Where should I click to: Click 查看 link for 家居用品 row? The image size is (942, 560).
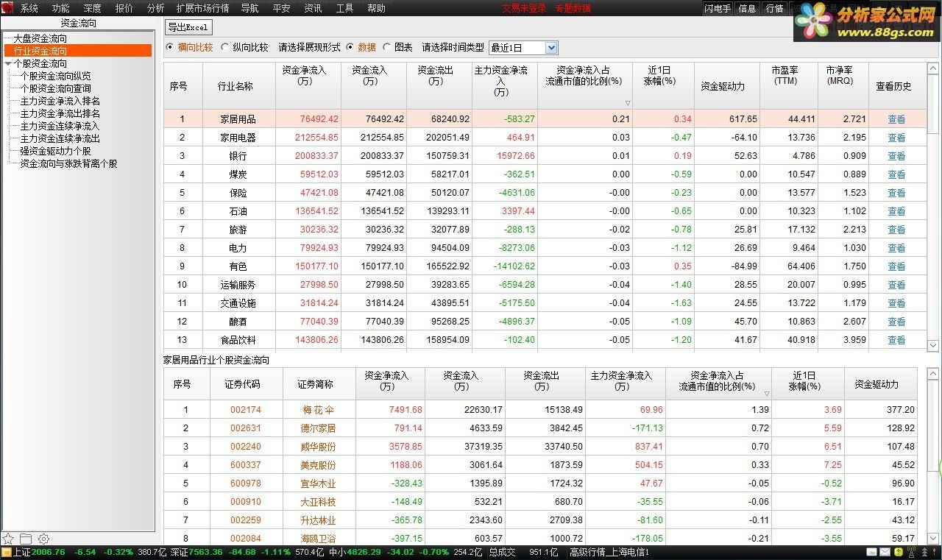896,119
